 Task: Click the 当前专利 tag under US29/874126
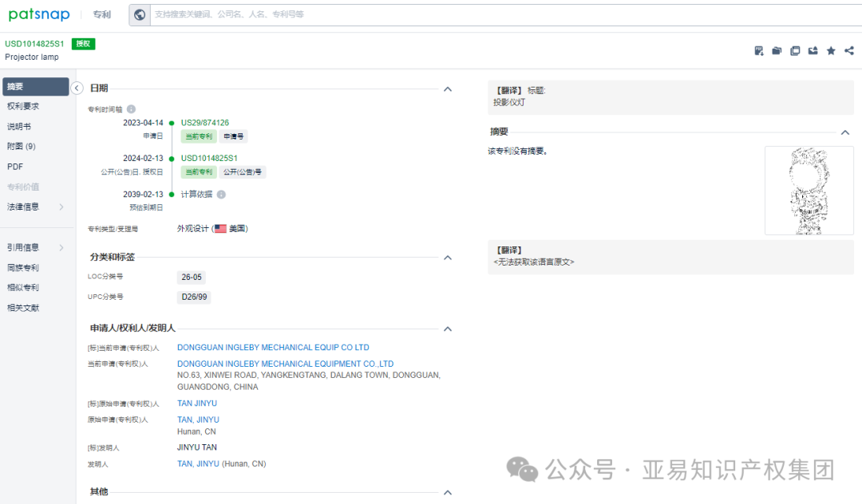199,136
